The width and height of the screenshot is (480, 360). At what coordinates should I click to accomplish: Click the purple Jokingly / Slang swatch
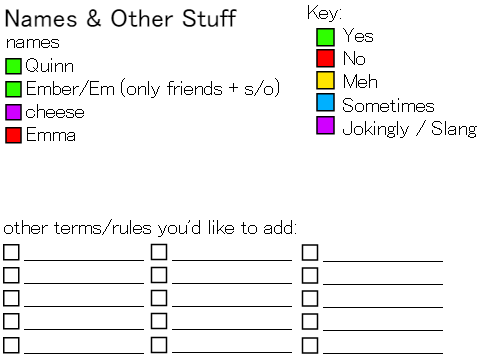click(x=325, y=125)
